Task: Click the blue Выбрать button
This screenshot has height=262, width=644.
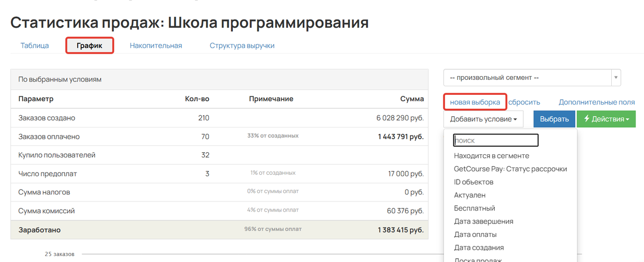Action: (554, 119)
